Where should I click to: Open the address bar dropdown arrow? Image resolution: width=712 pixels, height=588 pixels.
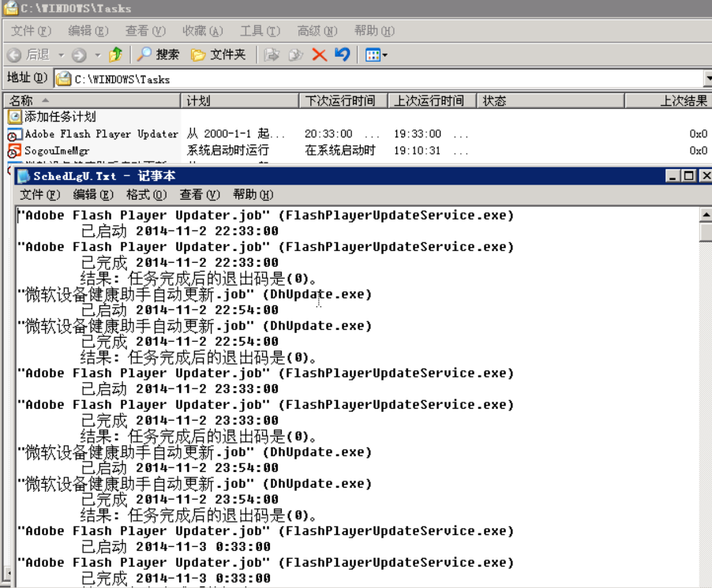708,79
